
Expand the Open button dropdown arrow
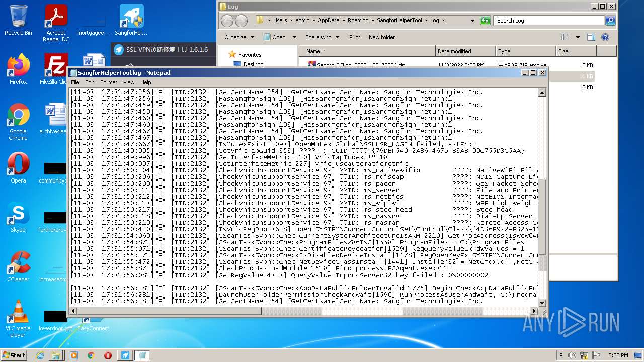pos(294,37)
